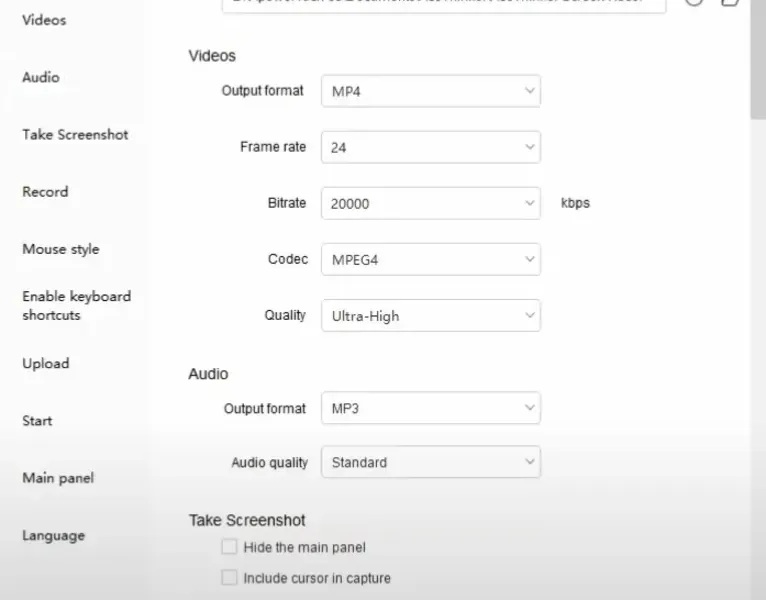This screenshot has width=766, height=600.
Task: Switch to the Language settings section
Action: tap(54, 535)
